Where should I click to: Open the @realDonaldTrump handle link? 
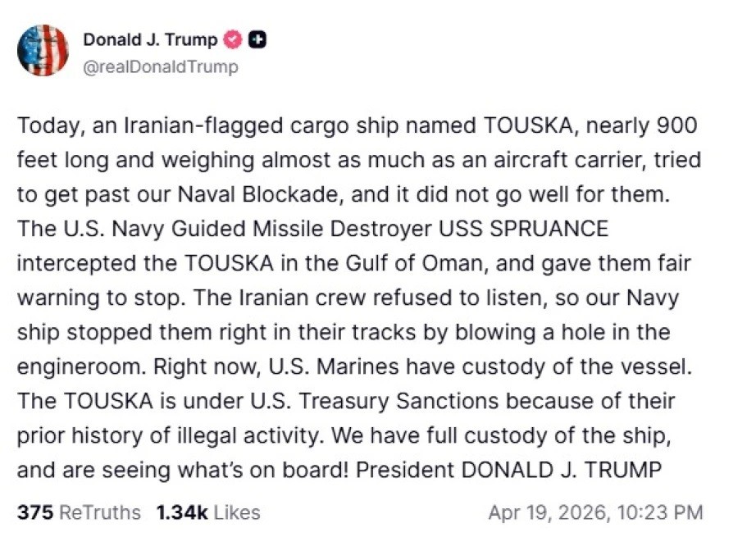point(160,67)
